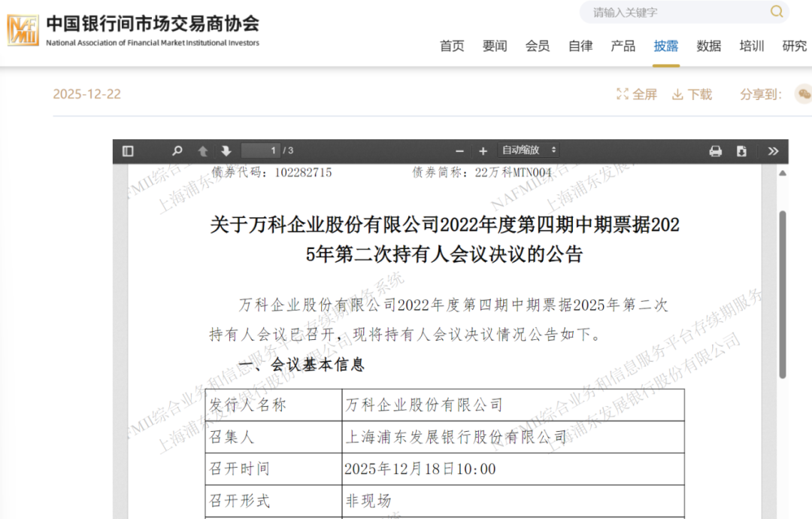Open the 首页 homepage menu
Viewport: 812px width, 519px height.
452,46
